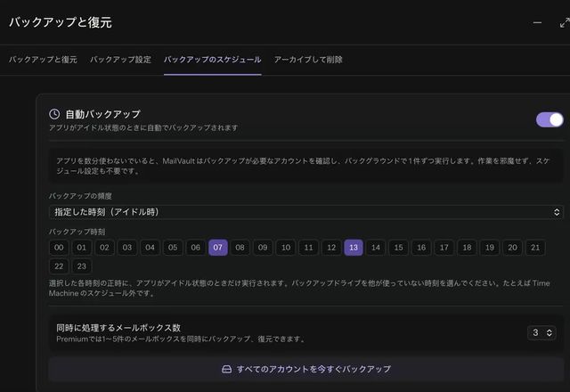Open the simultaneous mailbox count stepper showing 3
This screenshot has width=570, height=392.
click(x=541, y=332)
